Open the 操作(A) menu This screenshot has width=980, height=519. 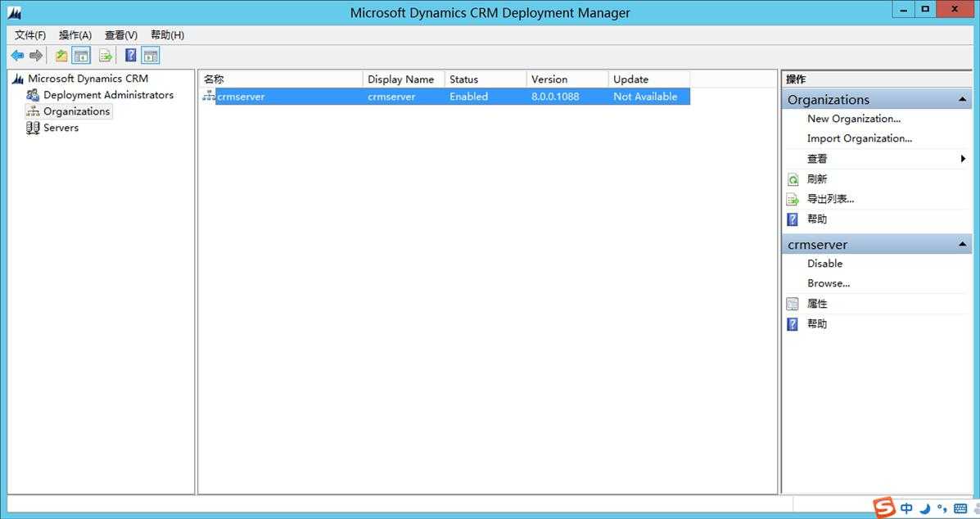(x=75, y=35)
